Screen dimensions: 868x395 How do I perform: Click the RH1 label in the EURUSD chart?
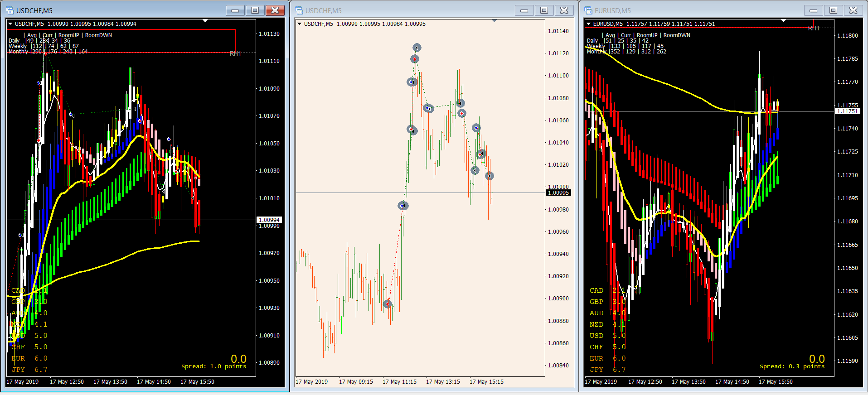814,28
